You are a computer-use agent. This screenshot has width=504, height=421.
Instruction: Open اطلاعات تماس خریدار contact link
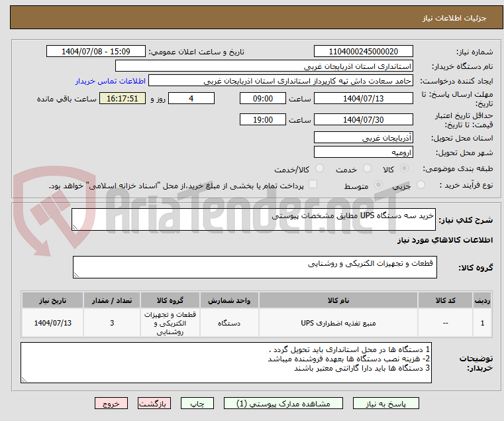point(110,81)
